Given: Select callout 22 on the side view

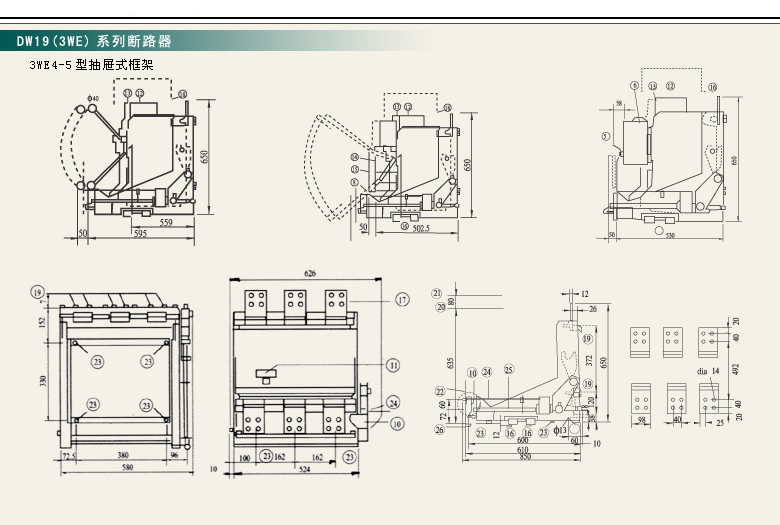Looking at the screenshot, I should pos(440,391).
